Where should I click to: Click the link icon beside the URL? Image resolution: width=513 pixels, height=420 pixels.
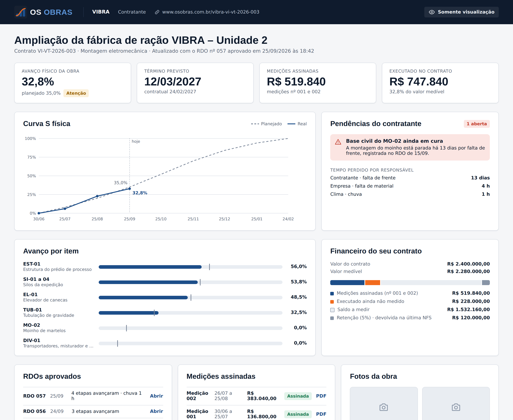[157, 12]
